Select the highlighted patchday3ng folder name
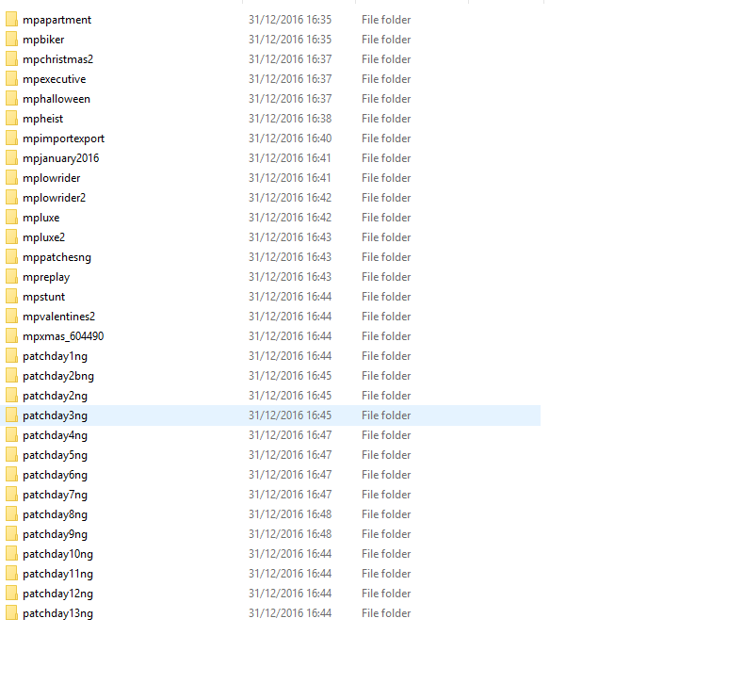The height and width of the screenshot is (700, 744). pos(55,415)
